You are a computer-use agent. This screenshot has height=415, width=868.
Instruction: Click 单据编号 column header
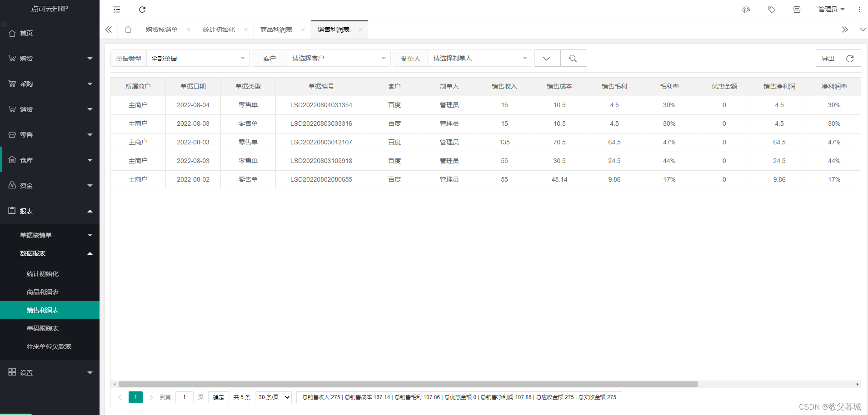click(321, 86)
